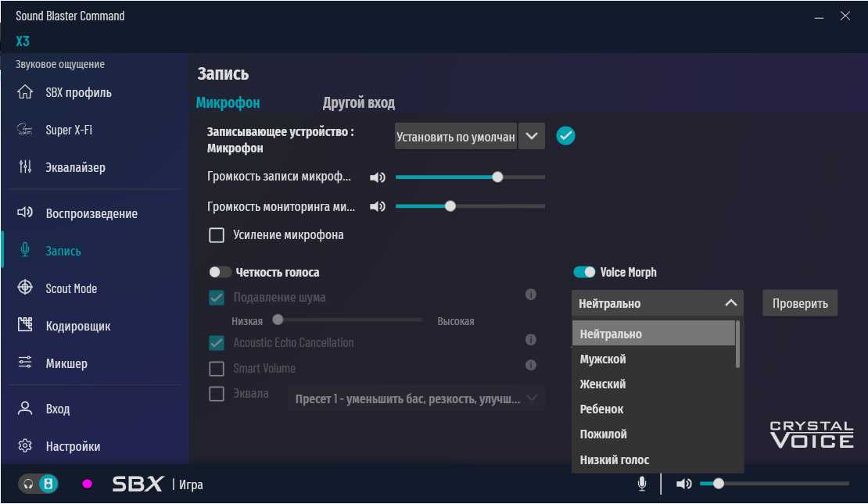Open Эквалайзер via its sliders icon
868x504 pixels.
click(x=25, y=167)
